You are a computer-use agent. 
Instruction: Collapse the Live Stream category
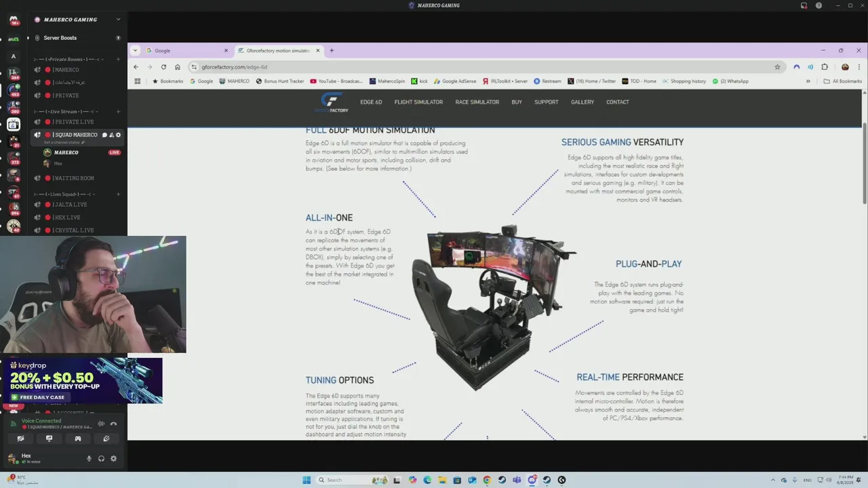click(x=66, y=111)
